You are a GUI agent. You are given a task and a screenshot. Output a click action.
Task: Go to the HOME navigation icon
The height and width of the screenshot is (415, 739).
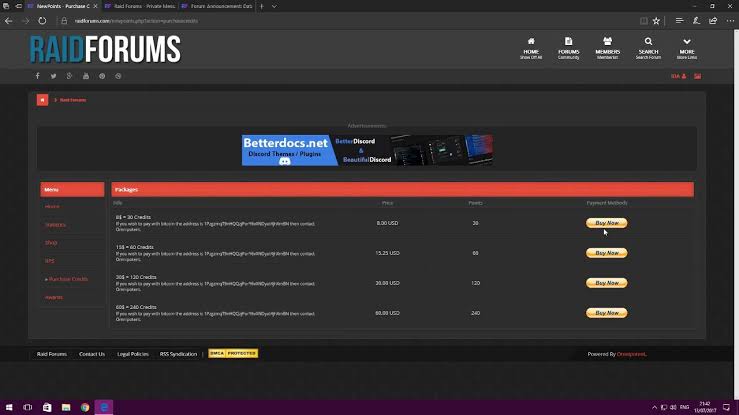click(531, 48)
